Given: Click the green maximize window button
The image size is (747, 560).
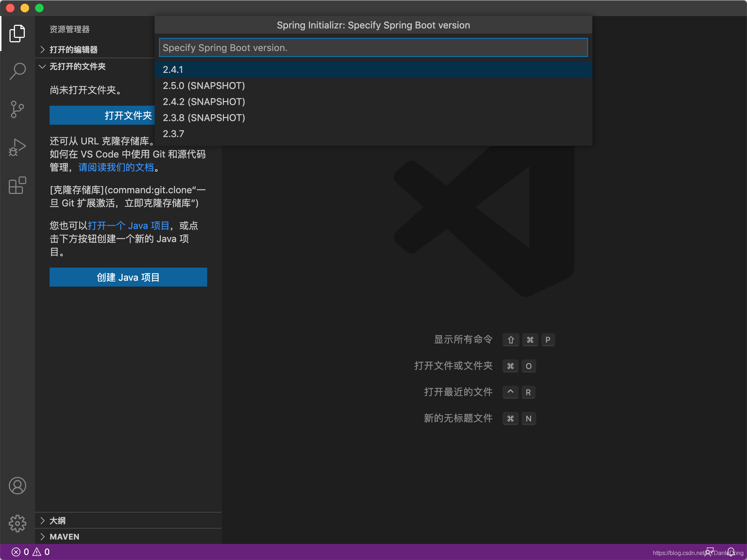Looking at the screenshot, I should coord(39,8).
